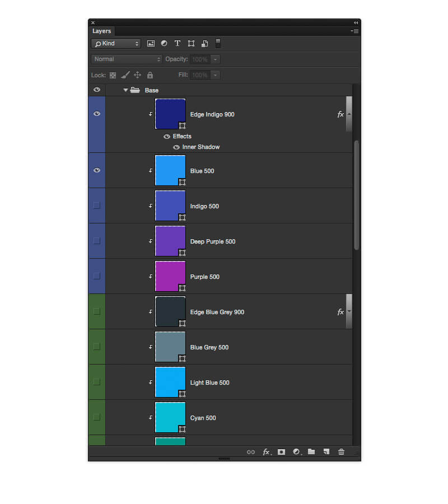Select the Blue 500 color thumbnail
The height and width of the screenshot is (504, 448).
170,170
